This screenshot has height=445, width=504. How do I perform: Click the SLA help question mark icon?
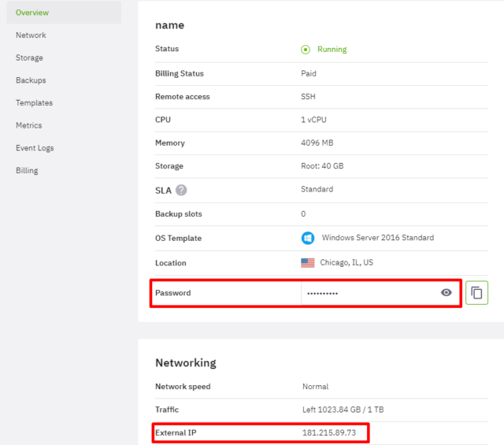(181, 190)
